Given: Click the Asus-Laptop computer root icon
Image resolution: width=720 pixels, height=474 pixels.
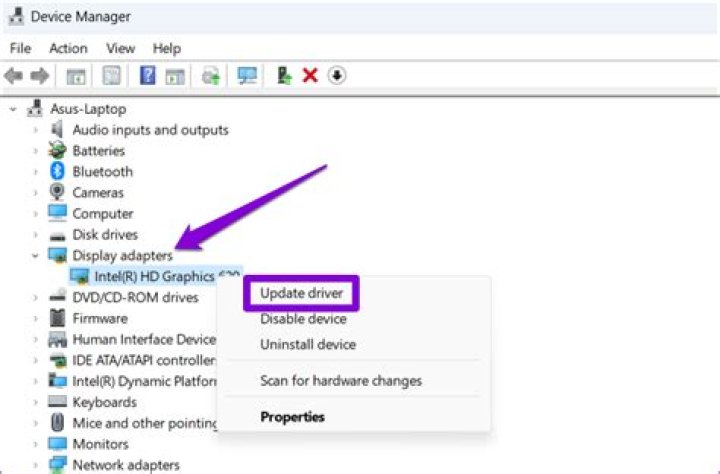Looking at the screenshot, I should pyautogui.click(x=35, y=109).
